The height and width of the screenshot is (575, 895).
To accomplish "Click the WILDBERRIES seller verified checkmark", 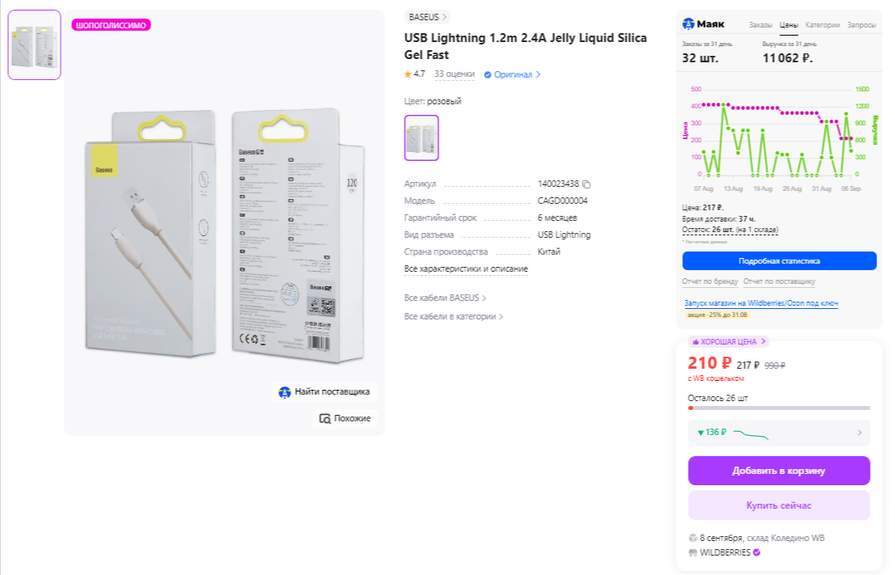I will pos(756,552).
